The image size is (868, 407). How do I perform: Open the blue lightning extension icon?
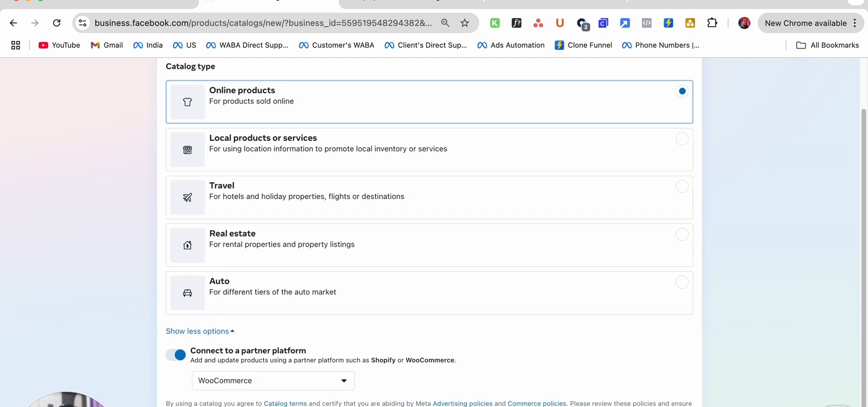click(x=668, y=23)
